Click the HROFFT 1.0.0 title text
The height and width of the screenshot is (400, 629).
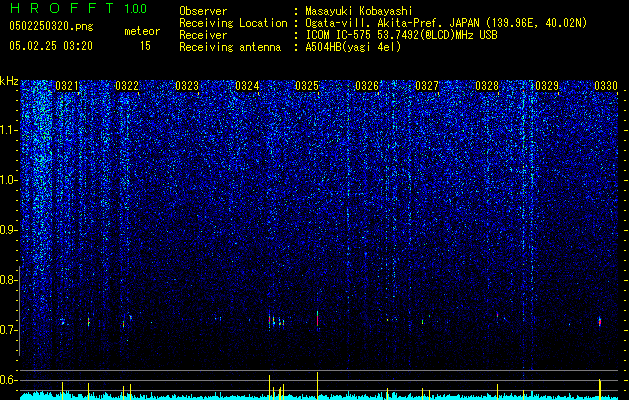click(78, 8)
